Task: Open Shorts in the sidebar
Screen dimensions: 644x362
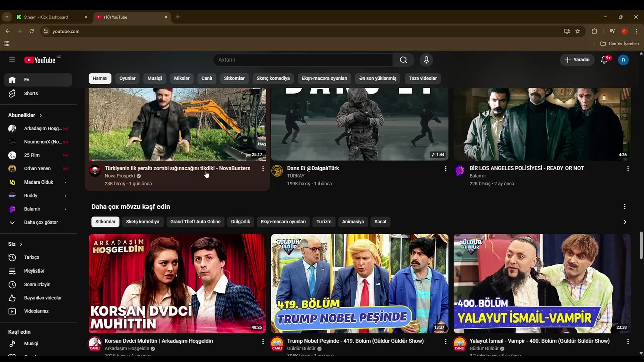Action: [x=38, y=93]
